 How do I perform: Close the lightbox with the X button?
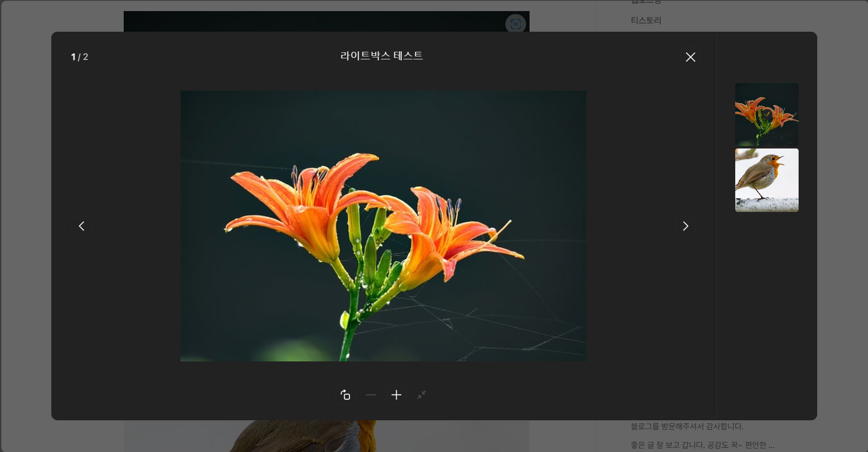[x=690, y=57]
